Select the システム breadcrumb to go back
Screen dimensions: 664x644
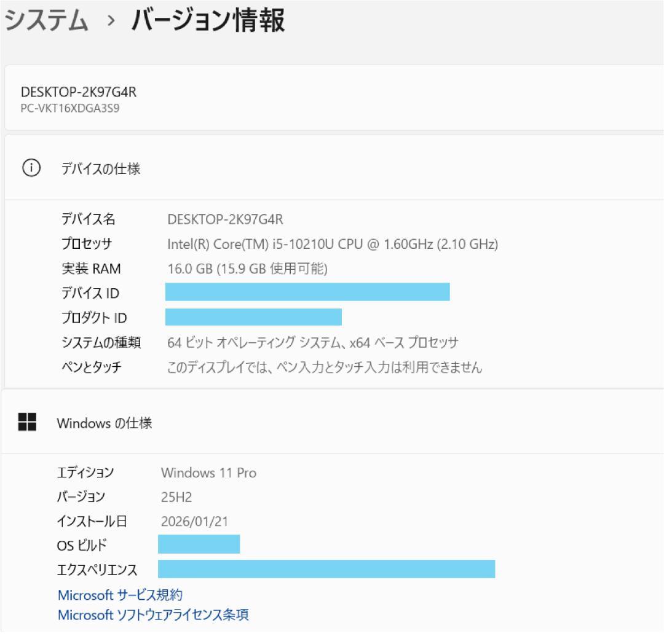coord(43,18)
